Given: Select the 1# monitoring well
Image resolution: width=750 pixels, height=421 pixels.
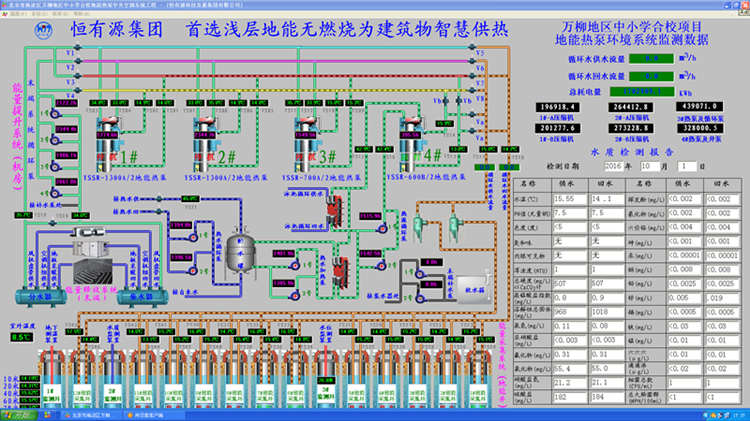Looking at the screenshot, I should click(51, 378).
